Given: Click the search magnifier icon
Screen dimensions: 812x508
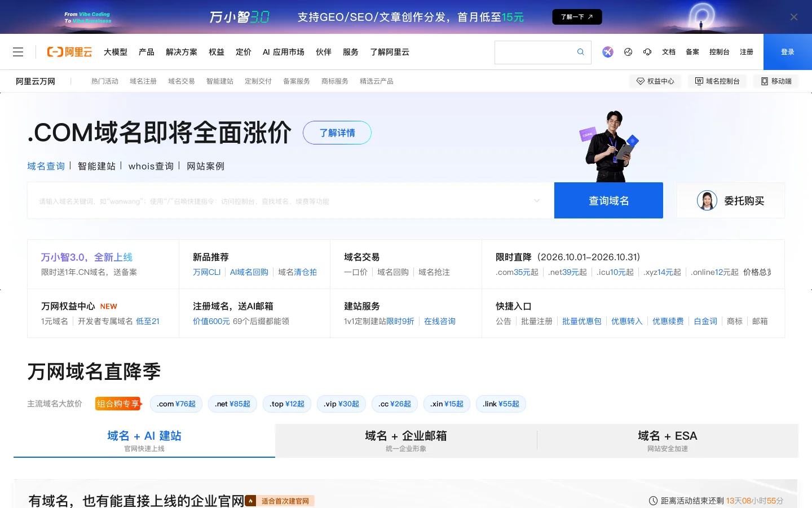Looking at the screenshot, I should coord(581,52).
